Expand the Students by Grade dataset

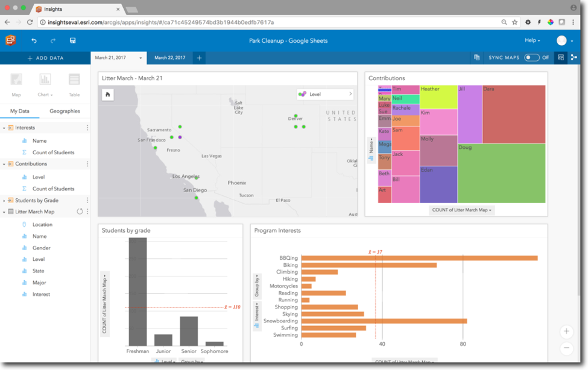point(4,201)
